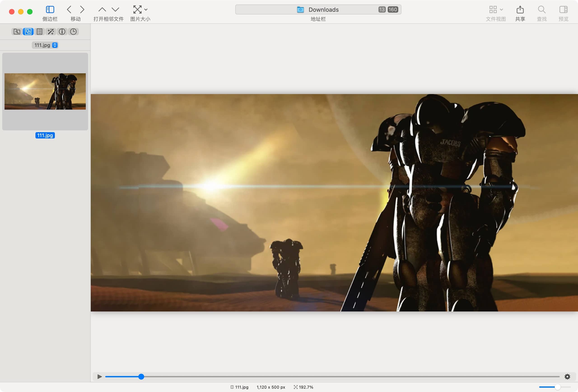Open the image effects magic wand panel
Viewport: 578px width, 392px height.
[x=51, y=32]
